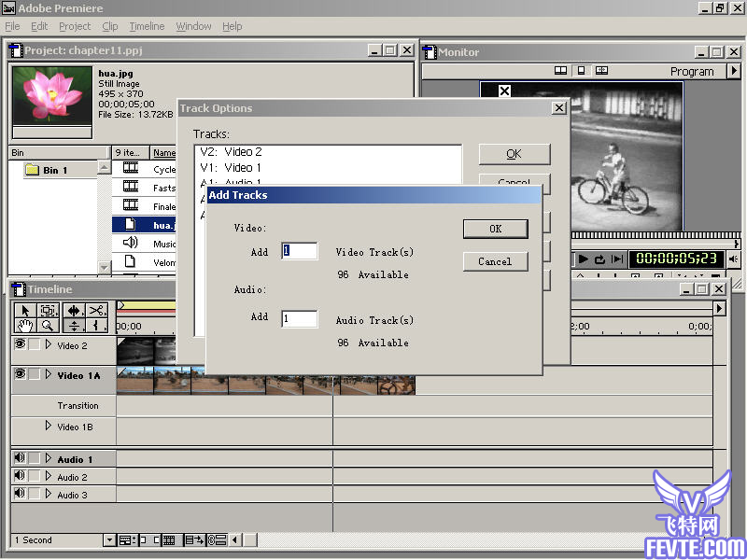
Task: Mute the Audio 1 track speaker
Action: [20, 458]
